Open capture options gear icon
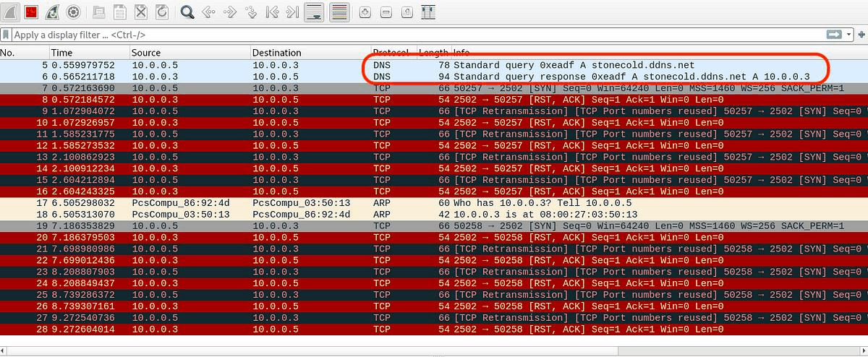868x357 pixels. (73, 12)
